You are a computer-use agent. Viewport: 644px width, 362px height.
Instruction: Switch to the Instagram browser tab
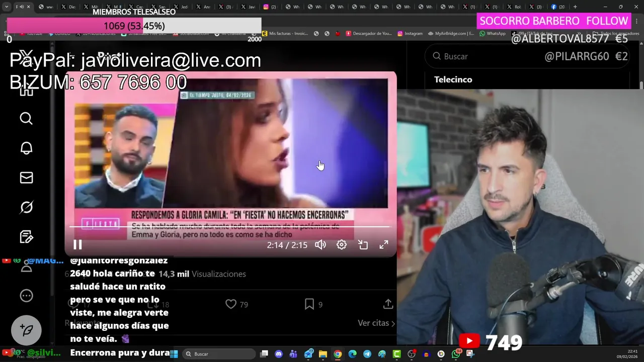coord(269,7)
